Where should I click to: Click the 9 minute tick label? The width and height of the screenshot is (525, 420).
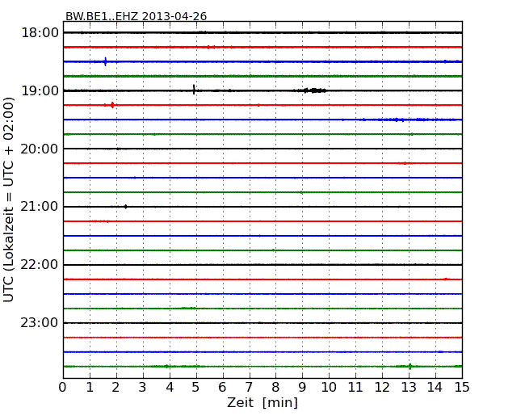point(302,388)
